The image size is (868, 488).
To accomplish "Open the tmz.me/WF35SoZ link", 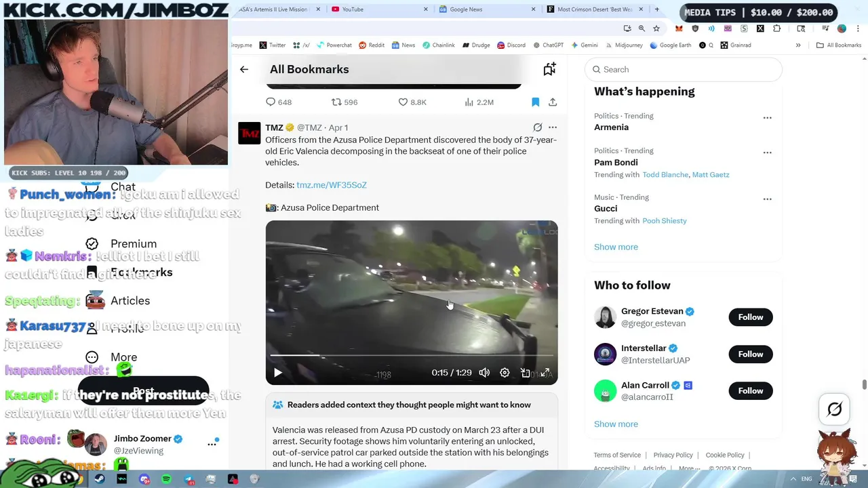I will coord(332,185).
